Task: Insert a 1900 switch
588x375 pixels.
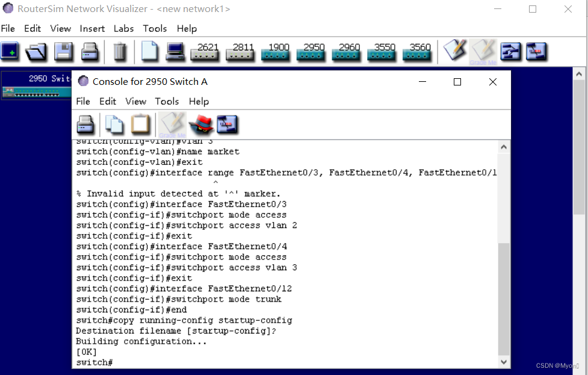Action: (x=275, y=52)
